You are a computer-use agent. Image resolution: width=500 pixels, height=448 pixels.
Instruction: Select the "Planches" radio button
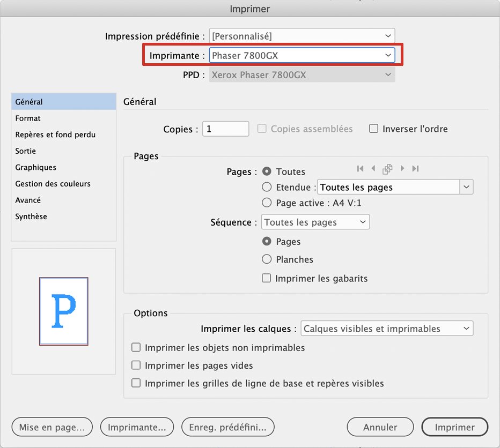click(x=267, y=259)
